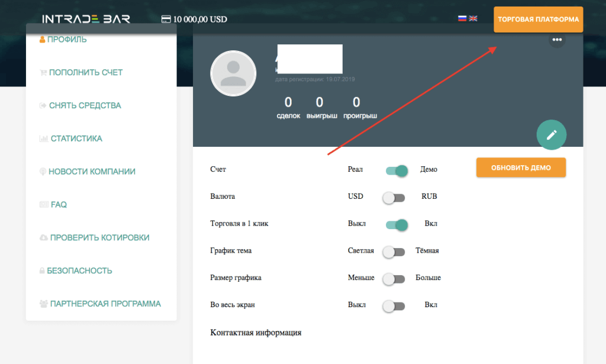Image resolution: width=606 pixels, height=364 pixels.
Task: Set graph size to Больше using its slider
Action: pos(394,278)
